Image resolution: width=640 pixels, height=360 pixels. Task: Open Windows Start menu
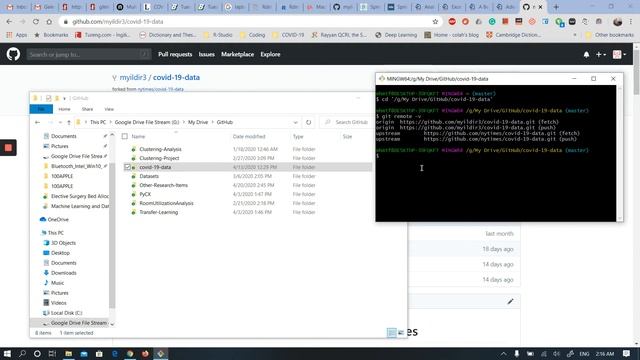(x=7, y=353)
